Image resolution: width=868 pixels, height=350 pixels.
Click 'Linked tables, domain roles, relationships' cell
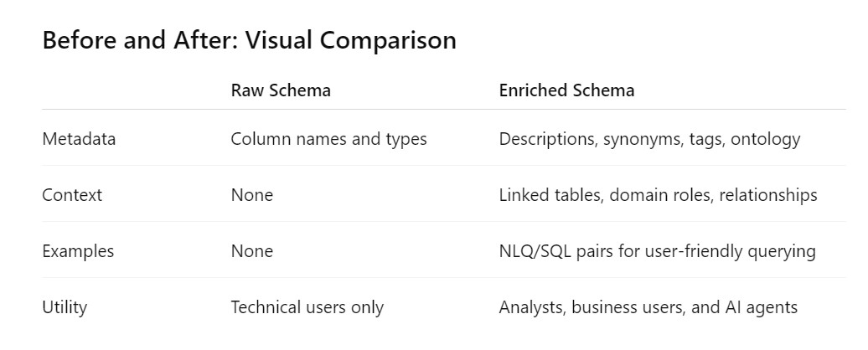pyautogui.click(x=658, y=195)
